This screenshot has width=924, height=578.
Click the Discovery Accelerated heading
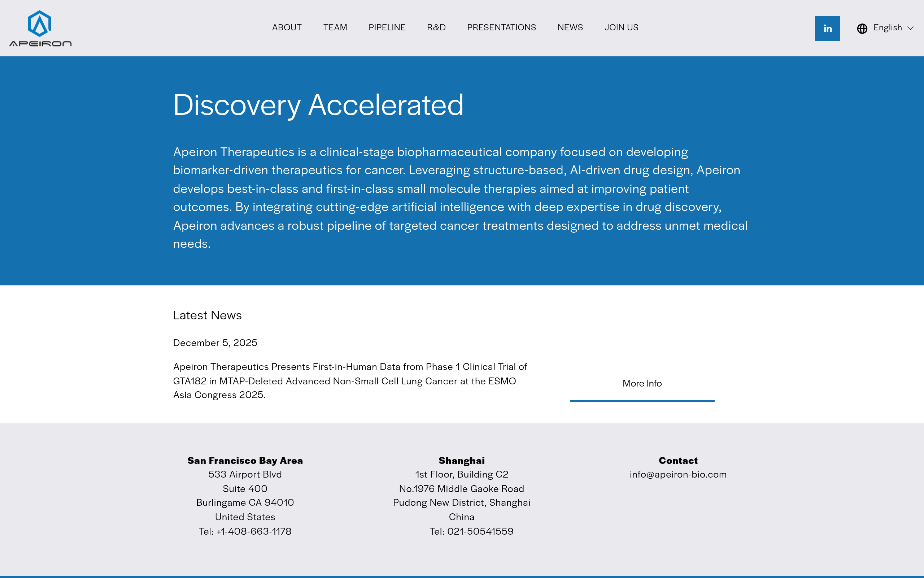[318, 105]
